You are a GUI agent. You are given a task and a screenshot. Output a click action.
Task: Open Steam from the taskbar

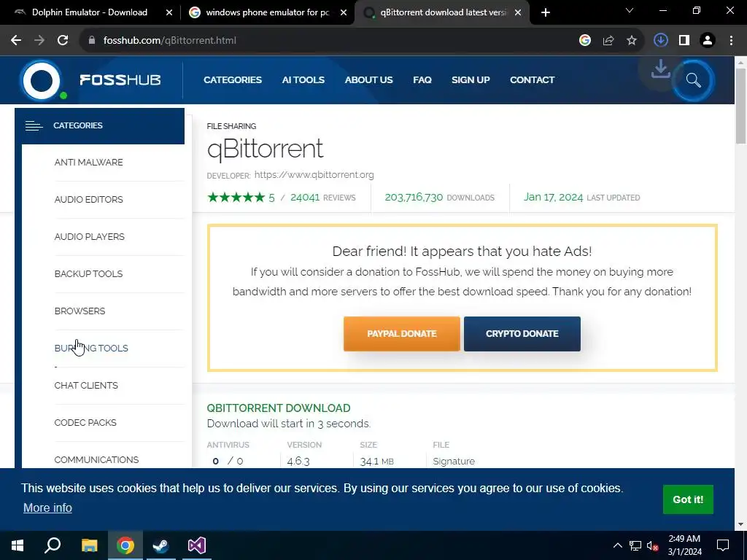pyautogui.click(x=160, y=545)
